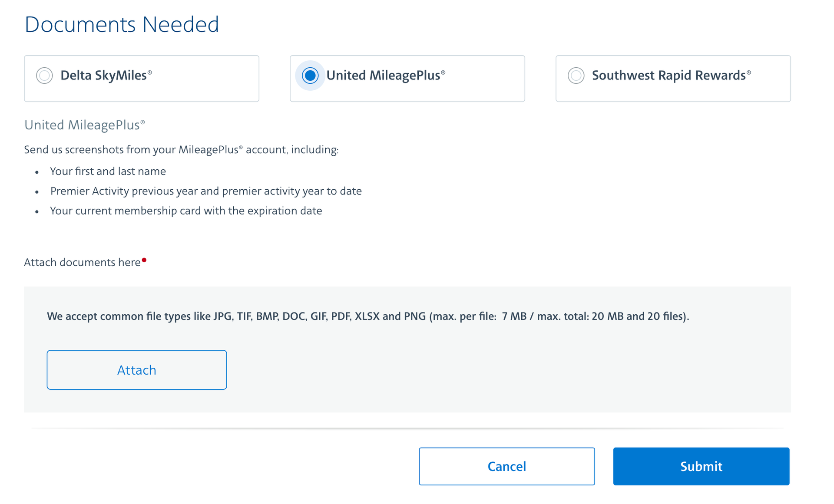Click the current membership card bullet item
Image resolution: width=834 pixels, height=504 pixels.
[186, 211]
